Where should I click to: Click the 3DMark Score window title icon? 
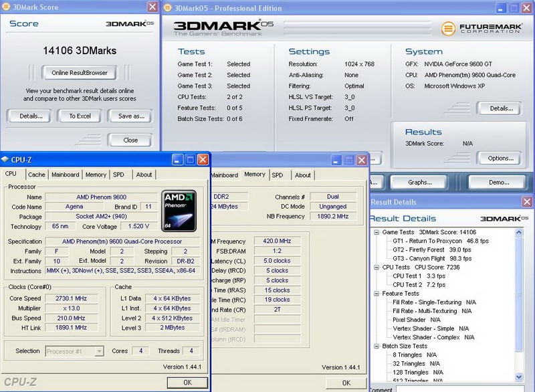pyautogui.click(x=6, y=7)
